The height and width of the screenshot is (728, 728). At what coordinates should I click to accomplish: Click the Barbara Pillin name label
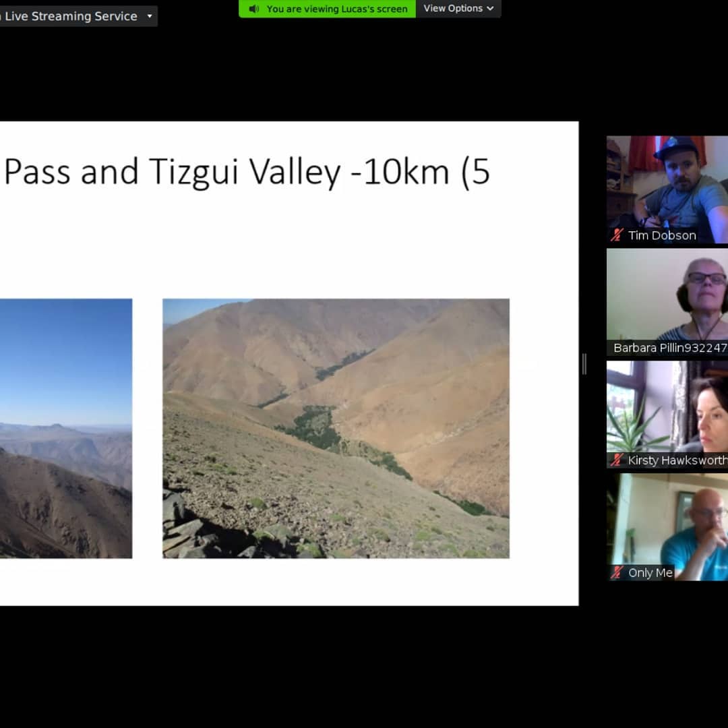(670, 348)
